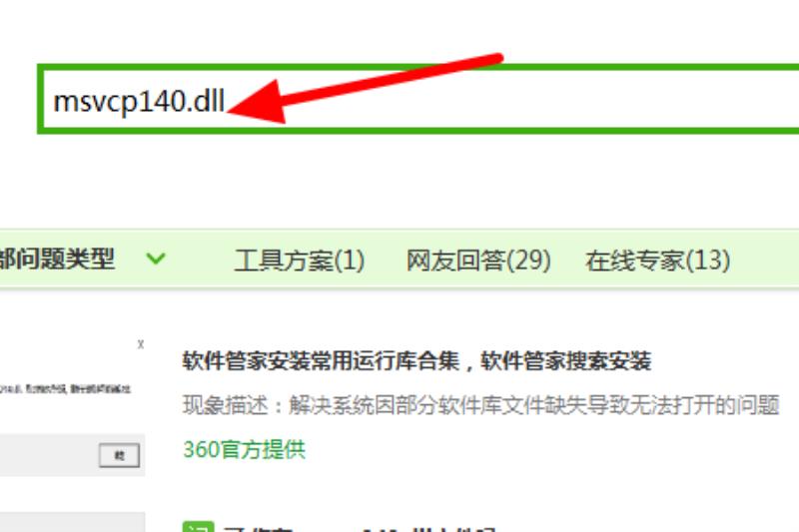Click the second thumbnail at bottom left
The image size is (799, 532).
point(72,522)
